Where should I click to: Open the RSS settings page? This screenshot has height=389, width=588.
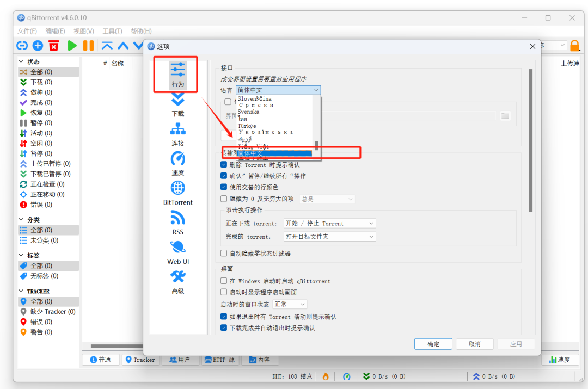click(177, 223)
